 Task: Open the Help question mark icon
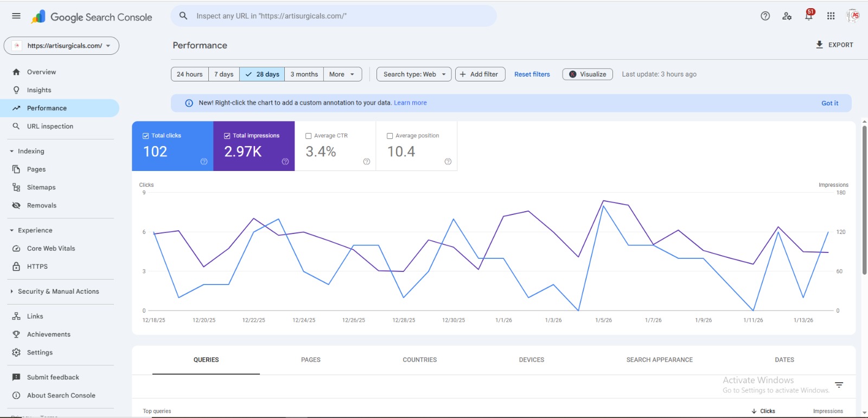[765, 16]
